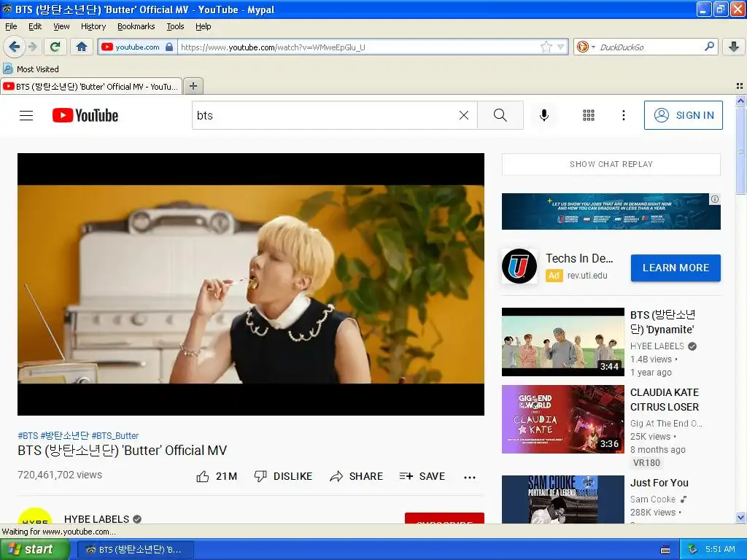The height and width of the screenshot is (560, 747).
Task: Open the View menu
Action: [61, 27]
